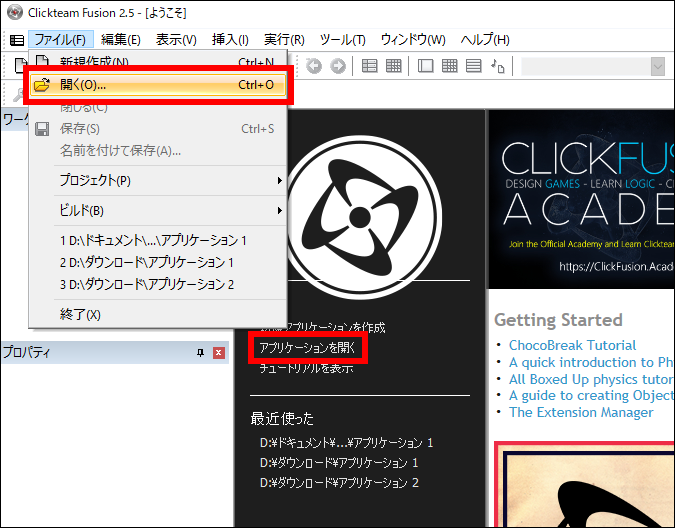Click the large Fusion logo on welcome page
The image size is (675, 528).
pos(364,217)
